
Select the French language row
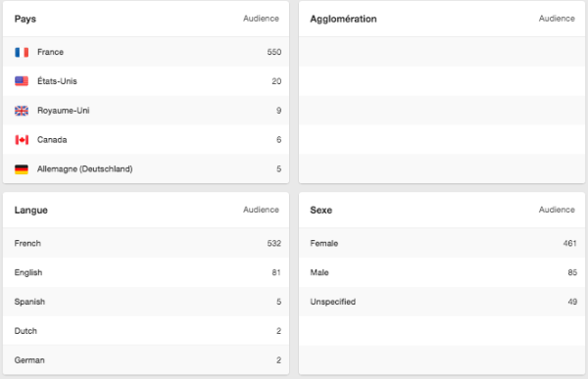point(146,243)
